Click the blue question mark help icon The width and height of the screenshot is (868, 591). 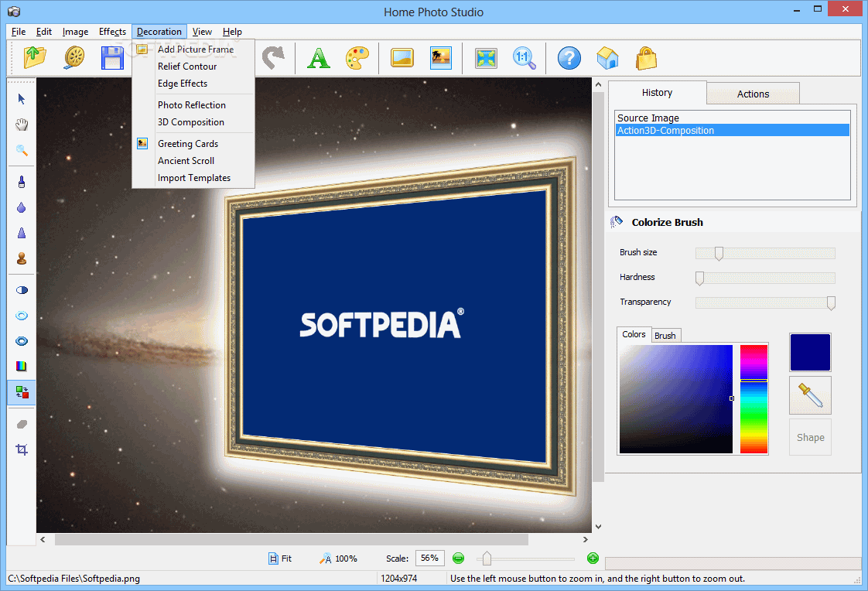pos(569,57)
